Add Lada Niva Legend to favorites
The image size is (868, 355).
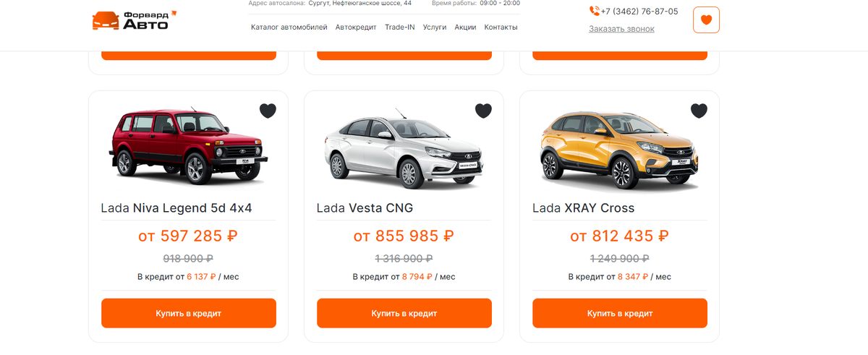tap(268, 111)
